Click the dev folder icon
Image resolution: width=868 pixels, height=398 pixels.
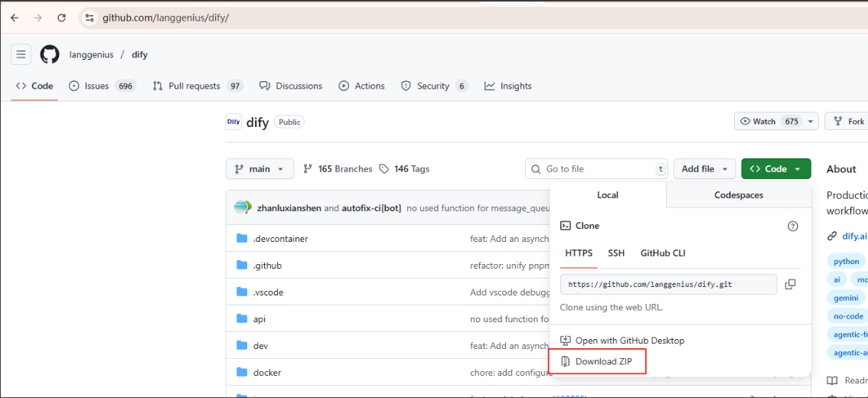click(241, 345)
